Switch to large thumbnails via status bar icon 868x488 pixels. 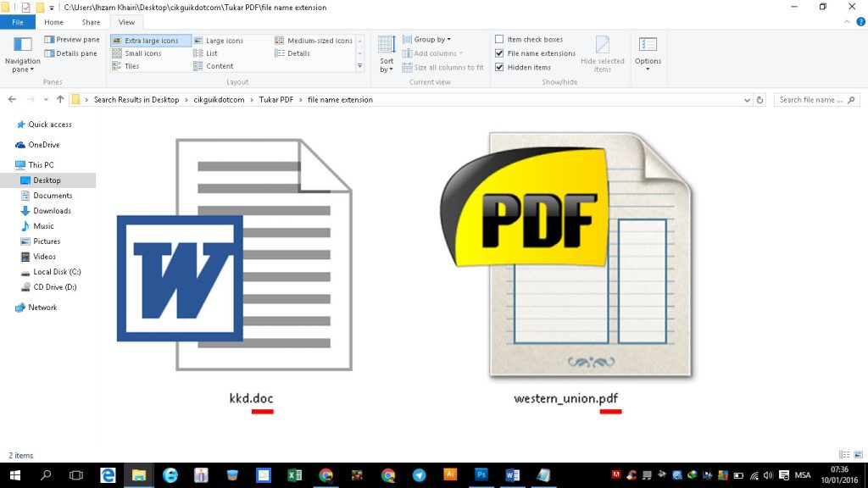click(x=858, y=455)
